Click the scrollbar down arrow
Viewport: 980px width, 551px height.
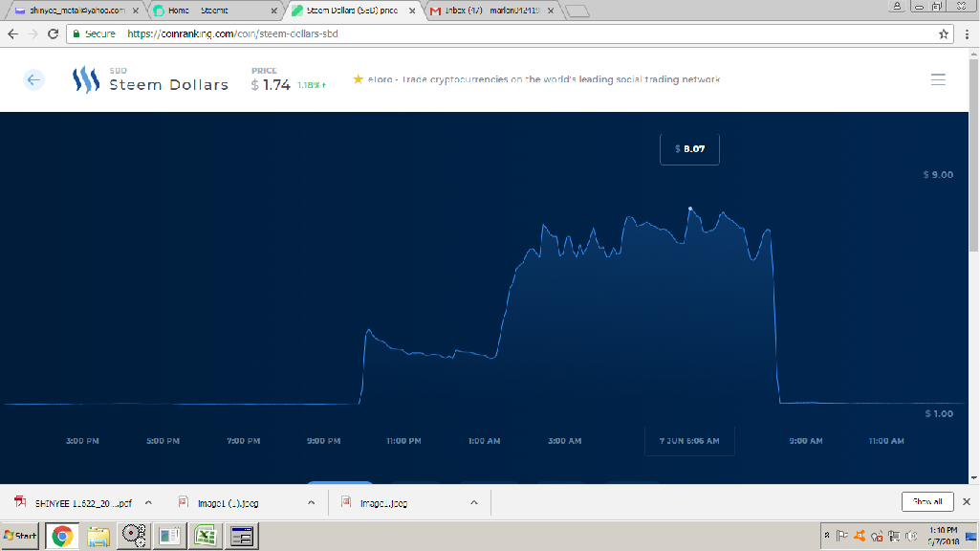[x=973, y=478]
